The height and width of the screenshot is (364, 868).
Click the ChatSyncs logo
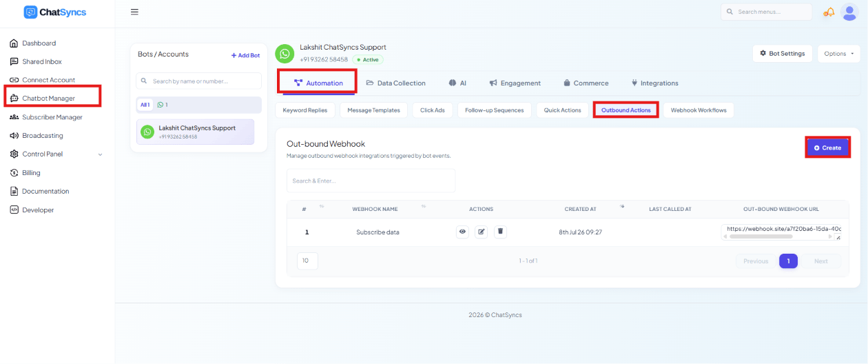[55, 12]
